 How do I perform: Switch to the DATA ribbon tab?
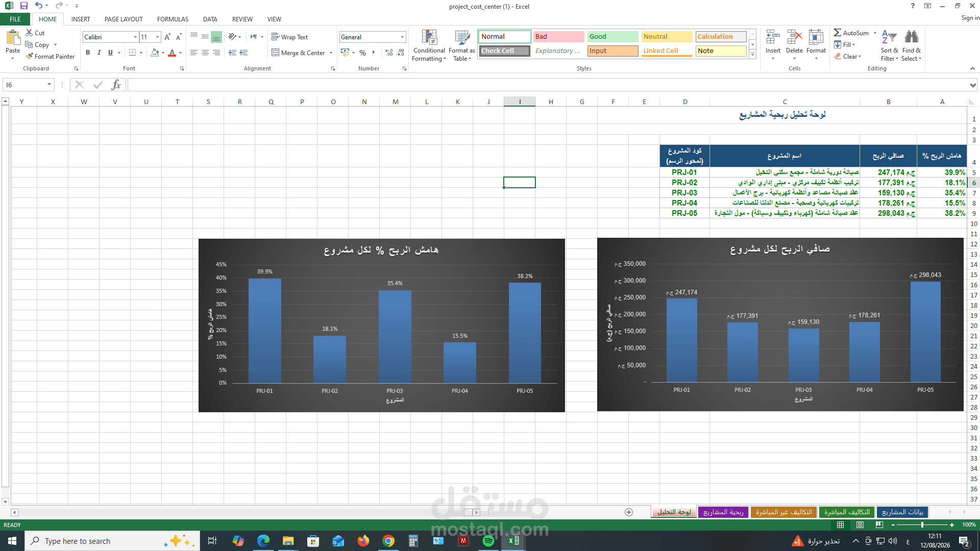tap(210, 19)
